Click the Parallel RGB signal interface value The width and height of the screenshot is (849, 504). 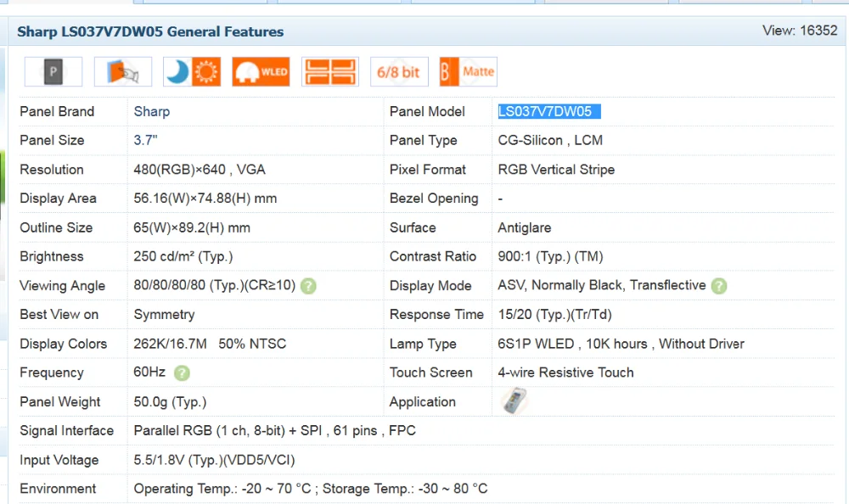274,431
